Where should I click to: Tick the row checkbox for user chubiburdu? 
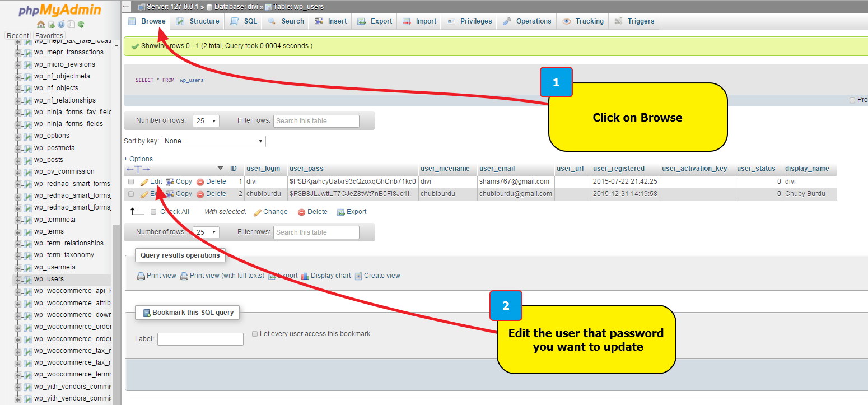(x=131, y=194)
